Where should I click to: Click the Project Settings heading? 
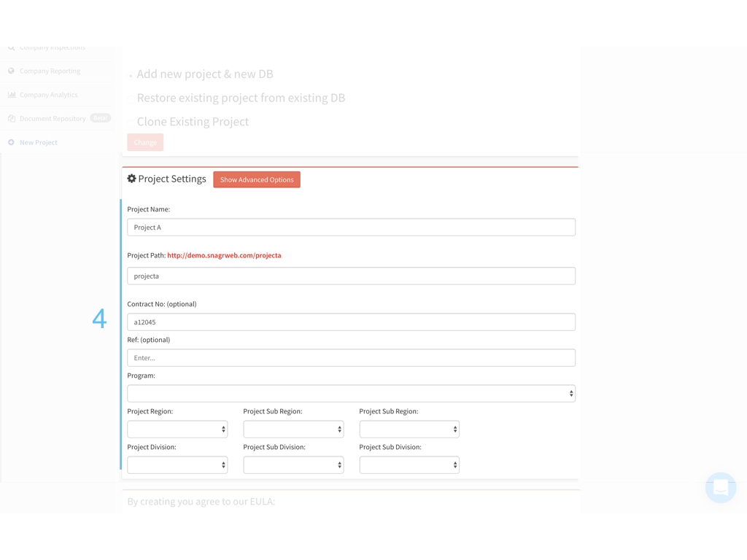(172, 179)
